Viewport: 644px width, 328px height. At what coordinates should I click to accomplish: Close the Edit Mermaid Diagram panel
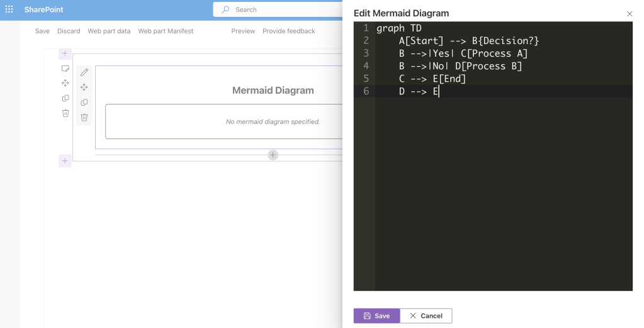tap(630, 14)
